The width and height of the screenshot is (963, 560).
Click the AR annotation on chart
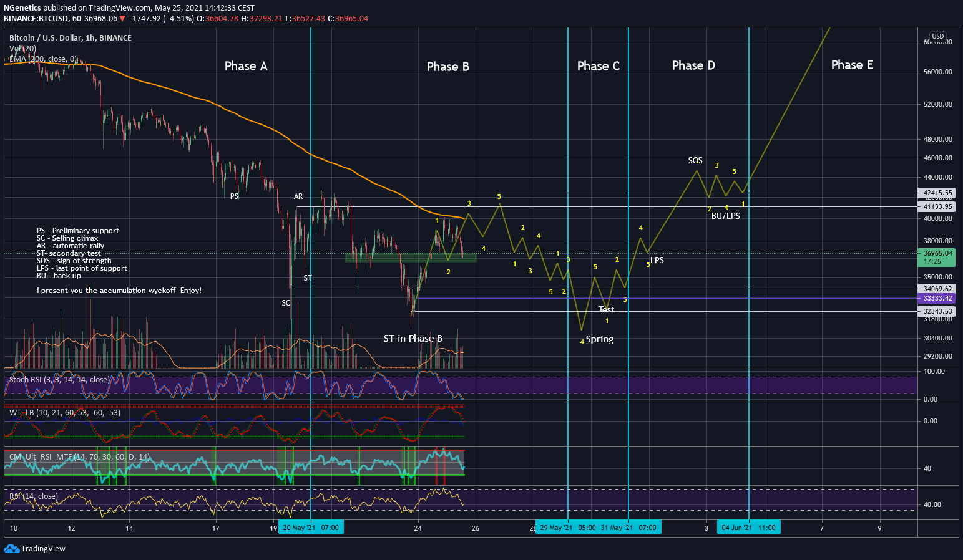point(298,196)
